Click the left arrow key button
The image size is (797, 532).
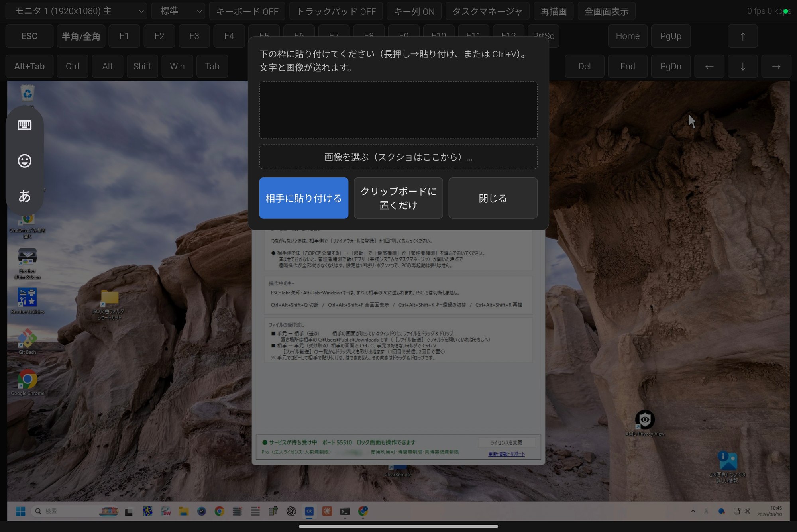[709, 66]
